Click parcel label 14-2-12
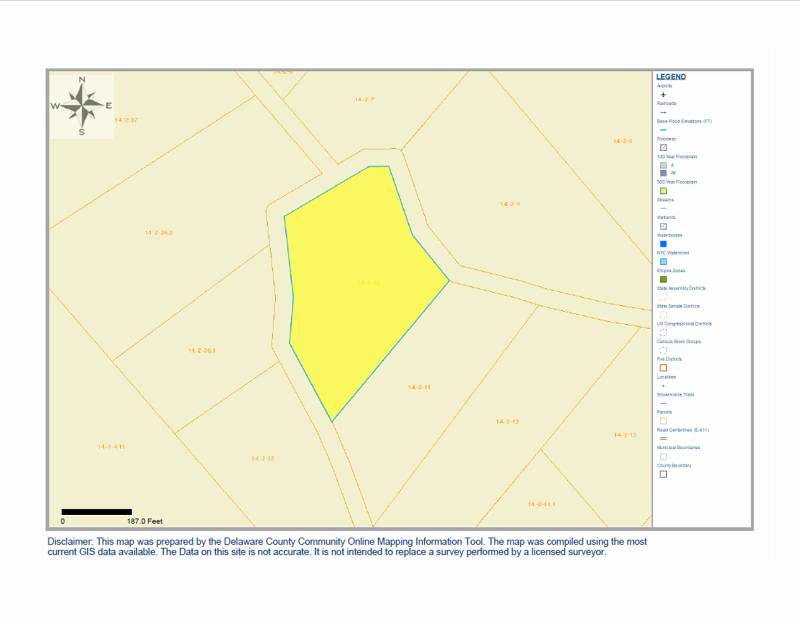Screen dimensions: 800x618 [x=507, y=422]
